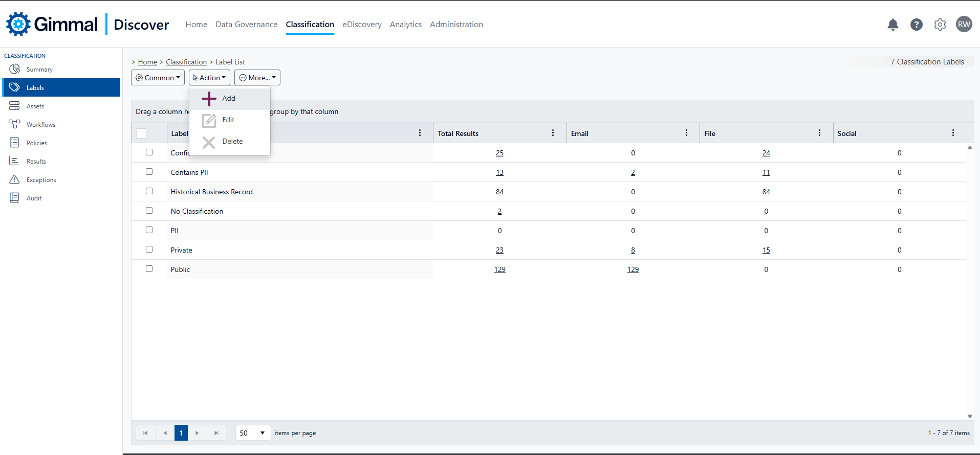Choose Delete from the Action menu
Image resolution: width=980 pixels, height=455 pixels.
tap(232, 142)
